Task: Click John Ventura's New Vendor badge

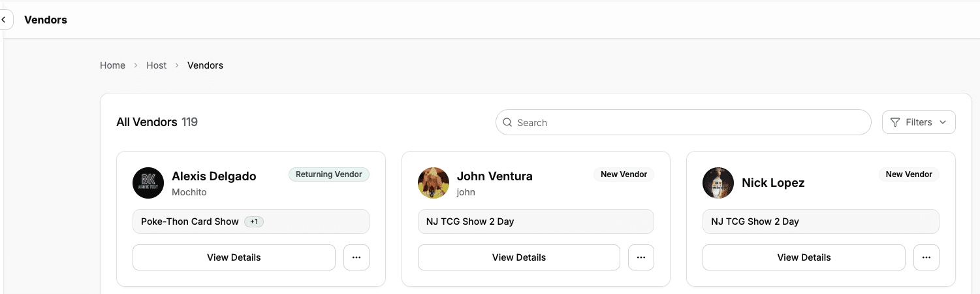Action: click(x=624, y=174)
